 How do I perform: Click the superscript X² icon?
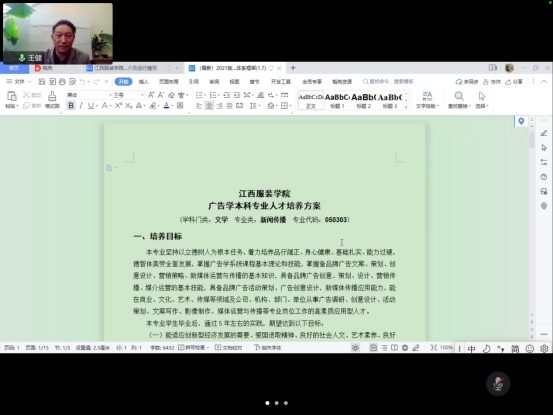(118, 105)
